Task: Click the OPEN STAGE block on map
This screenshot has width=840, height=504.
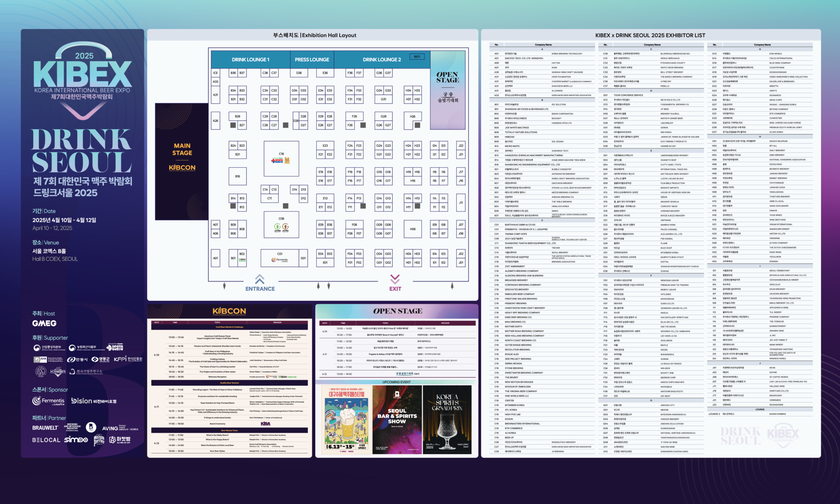Action: coord(448,90)
